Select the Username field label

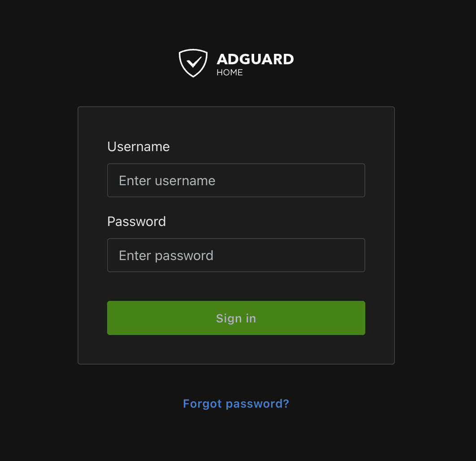click(x=138, y=146)
